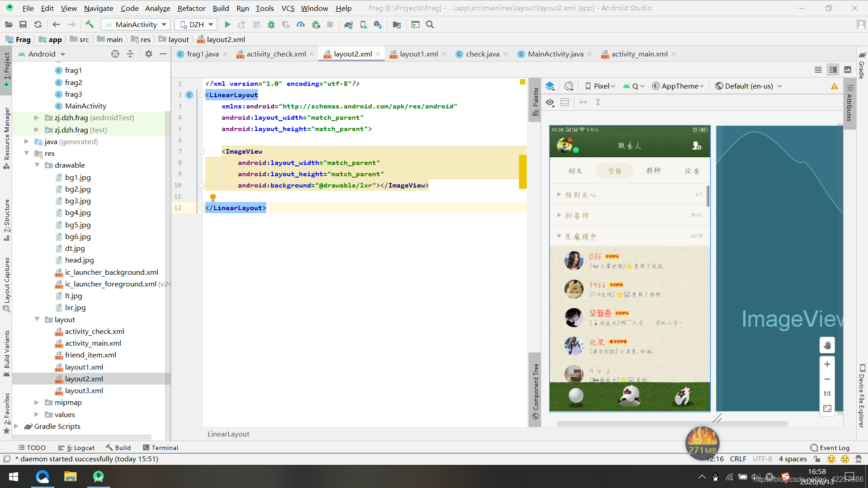
Task: Switch editor to Design-only view
Action: click(848, 70)
